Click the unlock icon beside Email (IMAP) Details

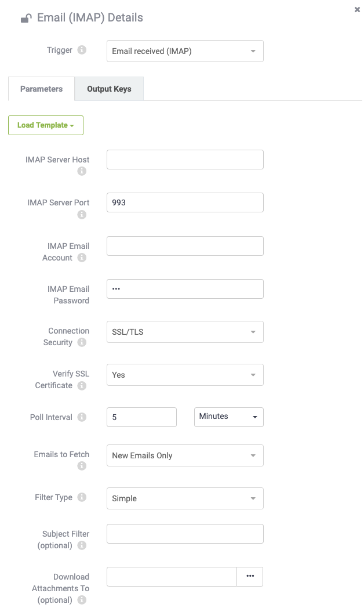coord(26,18)
